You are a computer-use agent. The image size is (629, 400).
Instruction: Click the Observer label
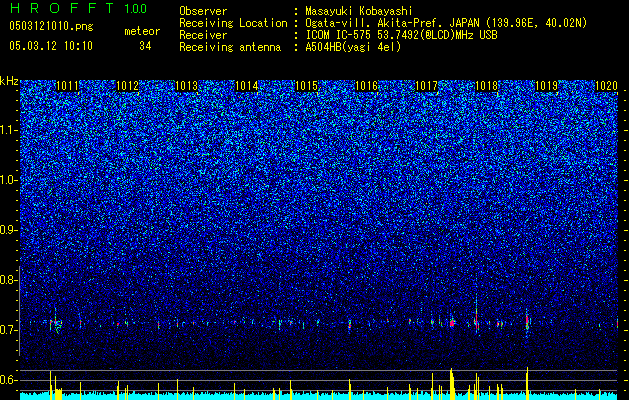coord(203,11)
